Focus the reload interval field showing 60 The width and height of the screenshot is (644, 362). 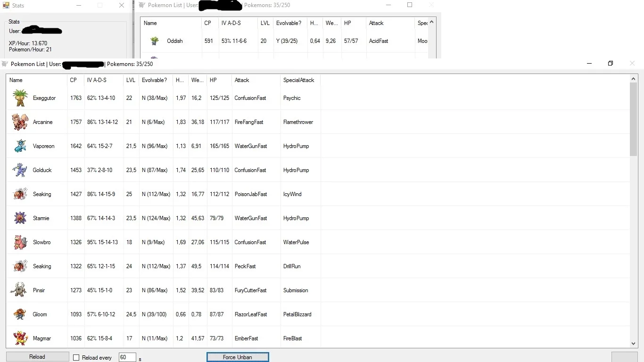click(127, 357)
